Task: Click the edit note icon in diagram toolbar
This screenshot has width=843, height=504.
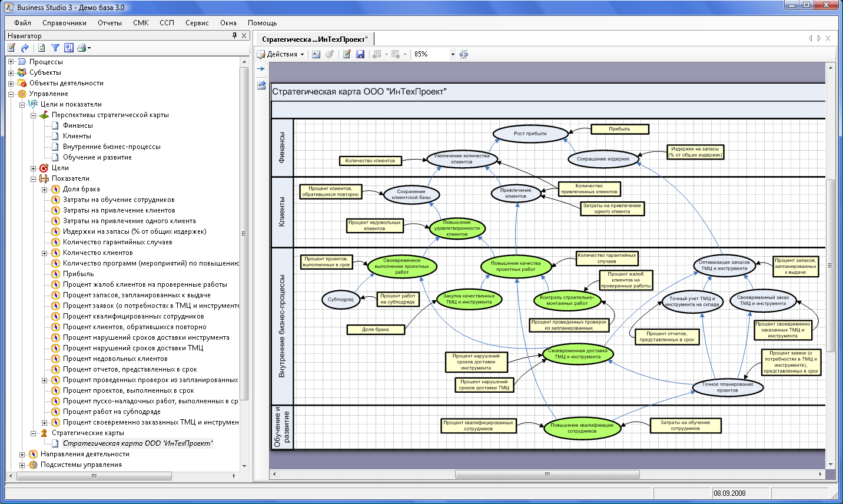Action: coord(347,54)
